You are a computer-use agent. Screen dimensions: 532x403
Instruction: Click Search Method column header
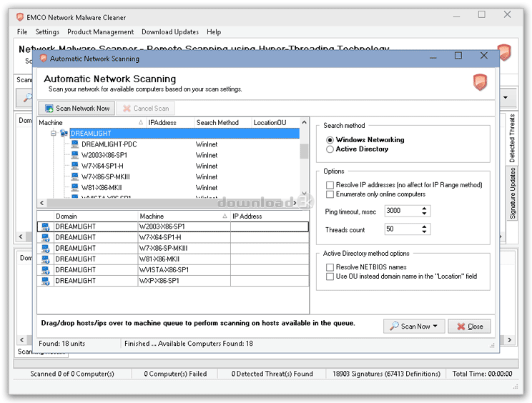pyautogui.click(x=223, y=123)
